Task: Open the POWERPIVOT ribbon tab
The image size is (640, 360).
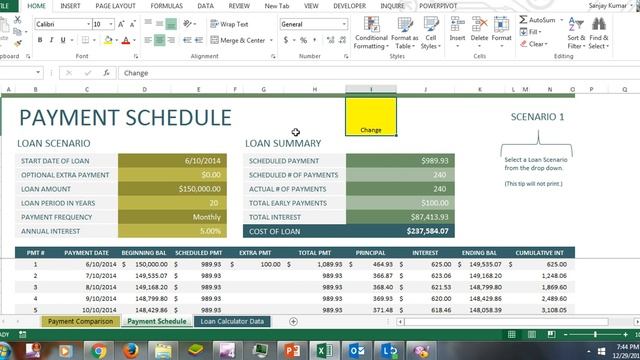Action: coord(438,6)
